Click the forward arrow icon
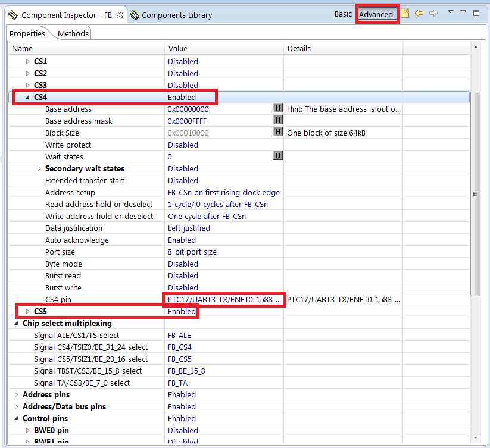The height and width of the screenshot is (448, 490). point(433,13)
